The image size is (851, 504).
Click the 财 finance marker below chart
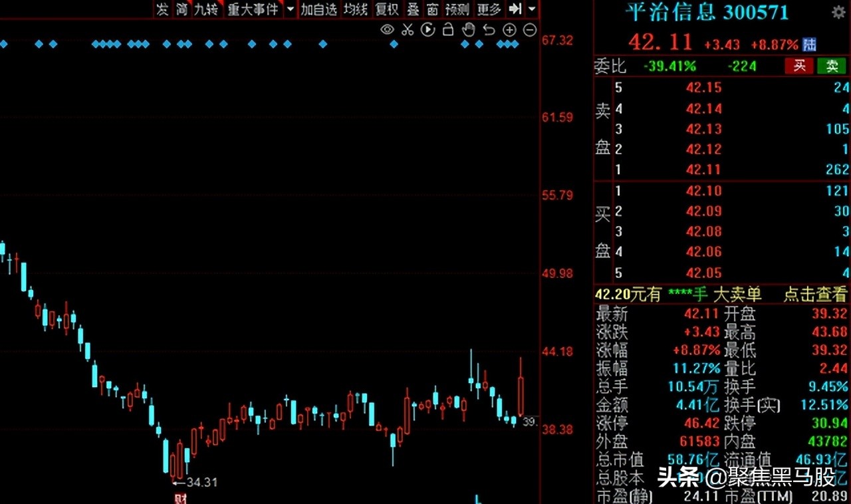180,499
